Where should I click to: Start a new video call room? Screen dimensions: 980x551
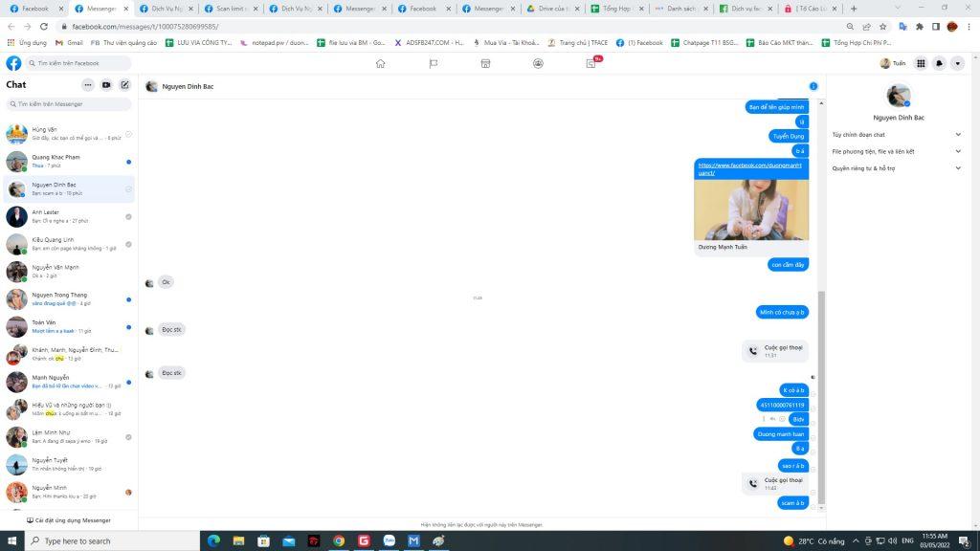point(106,85)
